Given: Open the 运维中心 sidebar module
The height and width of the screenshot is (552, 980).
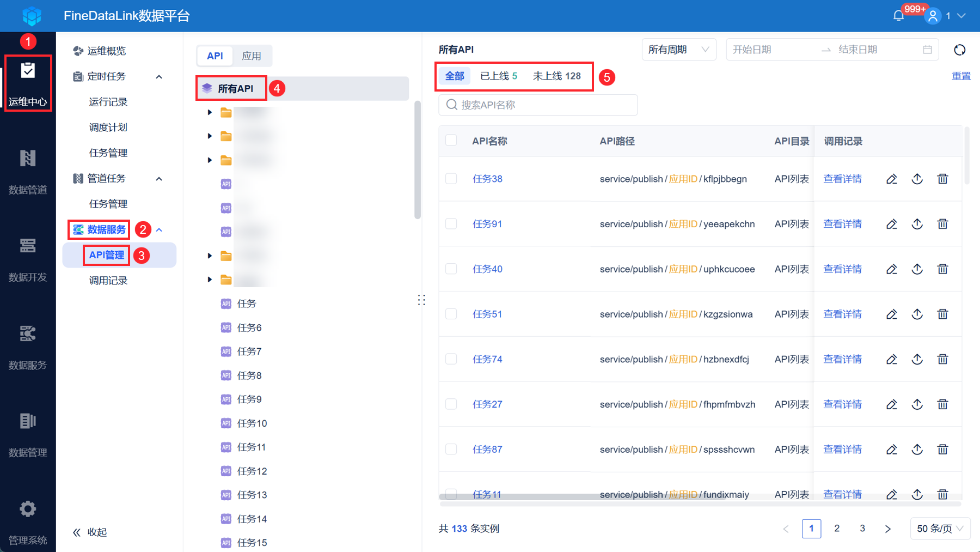Looking at the screenshot, I should tap(28, 83).
